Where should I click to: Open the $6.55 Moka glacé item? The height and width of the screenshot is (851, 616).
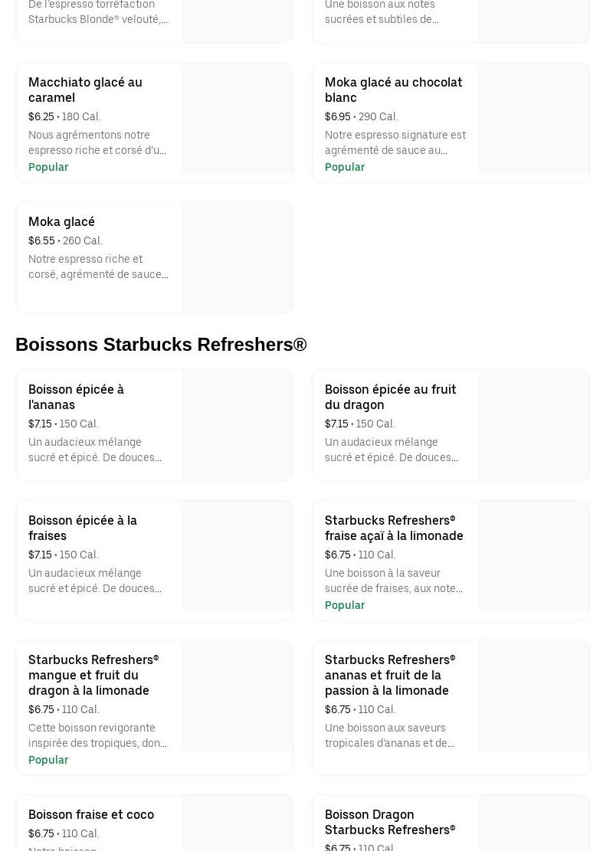pos(61,221)
